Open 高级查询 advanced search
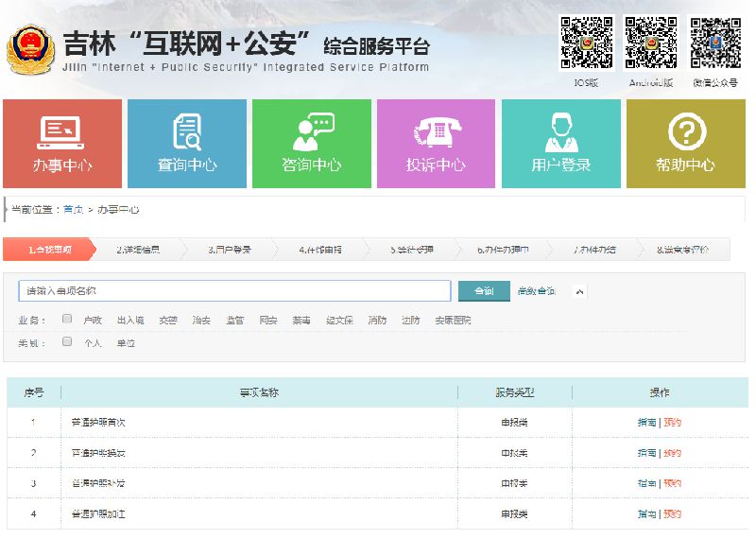756x539 pixels. [536, 291]
